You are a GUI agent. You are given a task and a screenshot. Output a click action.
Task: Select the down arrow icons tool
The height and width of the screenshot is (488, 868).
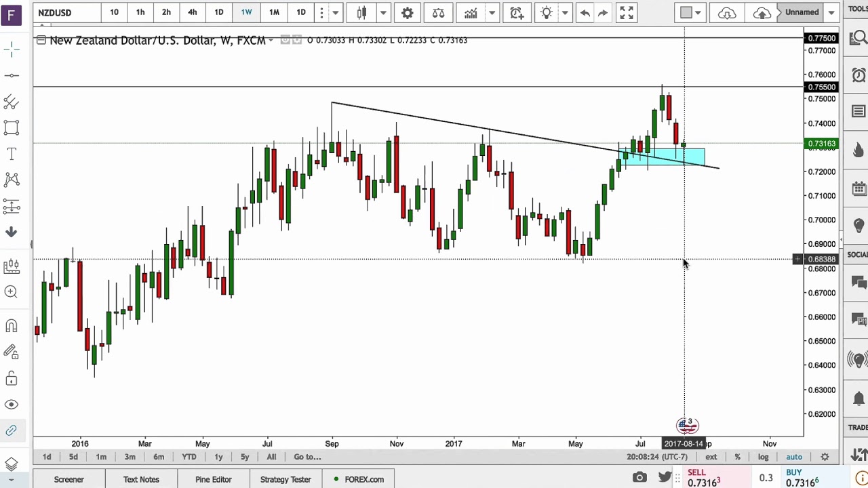coord(12,232)
